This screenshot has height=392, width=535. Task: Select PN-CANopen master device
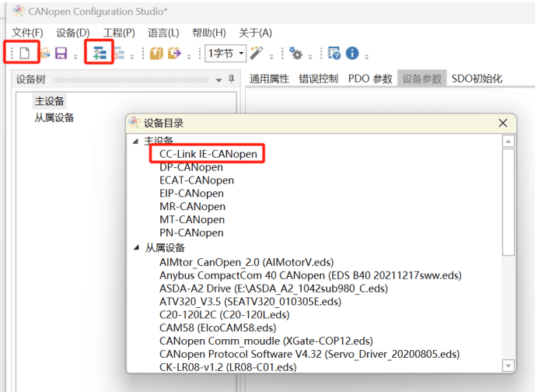[x=191, y=233]
